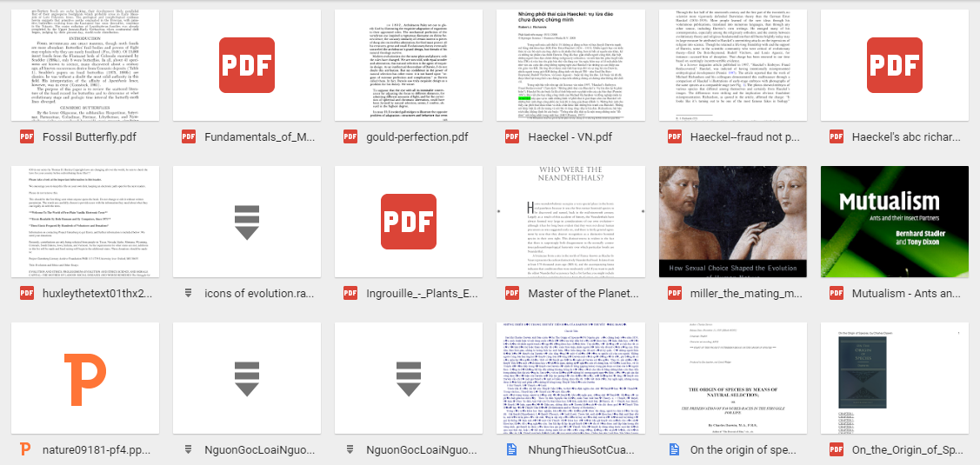The image size is (980, 465).
Task: Select the large download arrow above icons of evolution
Action: coord(246,222)
